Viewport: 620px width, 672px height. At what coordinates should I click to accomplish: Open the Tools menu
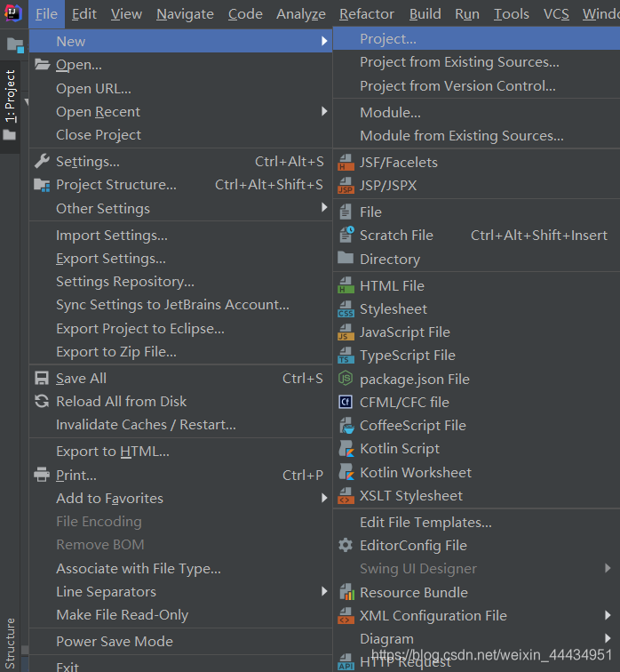[x=512, y=14]
